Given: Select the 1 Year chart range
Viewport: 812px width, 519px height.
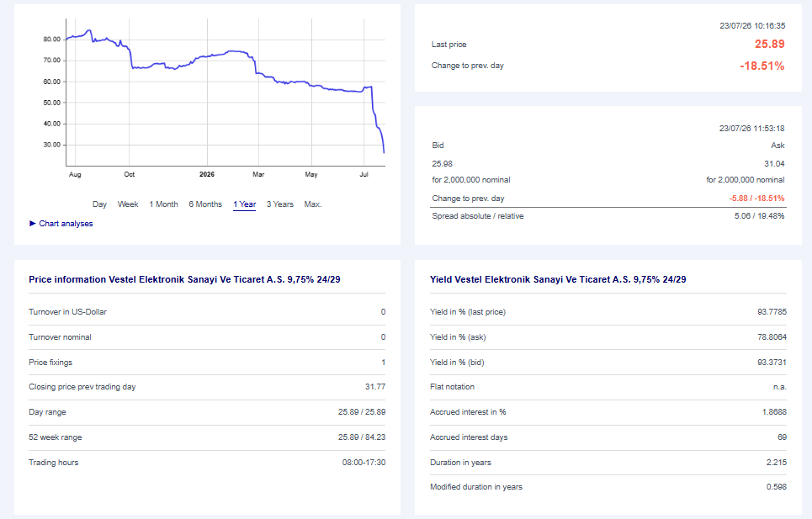Looking at the screenshot, I should pos(244,204).
